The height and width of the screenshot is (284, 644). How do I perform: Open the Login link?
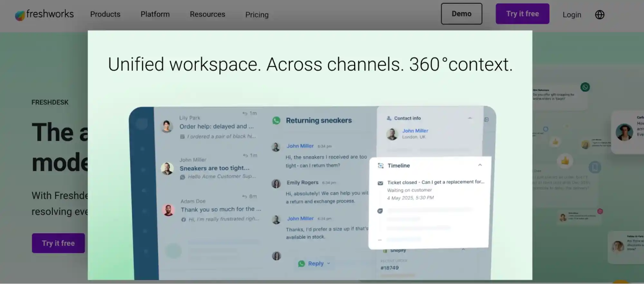coord(572,14)
